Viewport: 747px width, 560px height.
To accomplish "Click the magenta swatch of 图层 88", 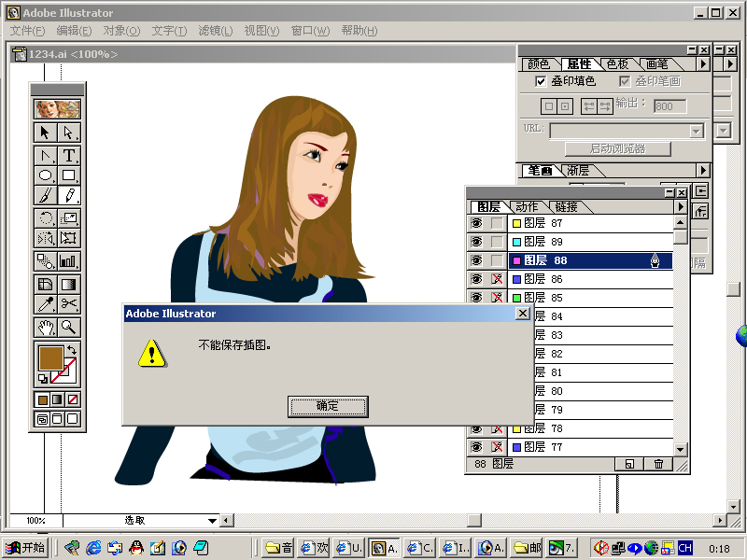I will click(x=516, y=260).
